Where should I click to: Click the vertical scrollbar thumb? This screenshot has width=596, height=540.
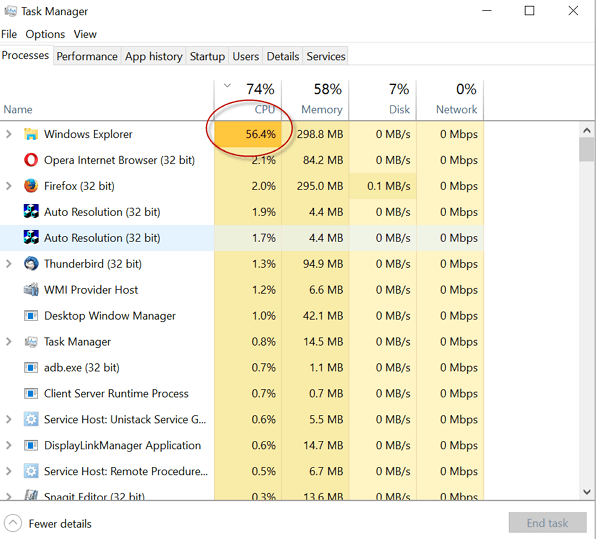[587, 149]
